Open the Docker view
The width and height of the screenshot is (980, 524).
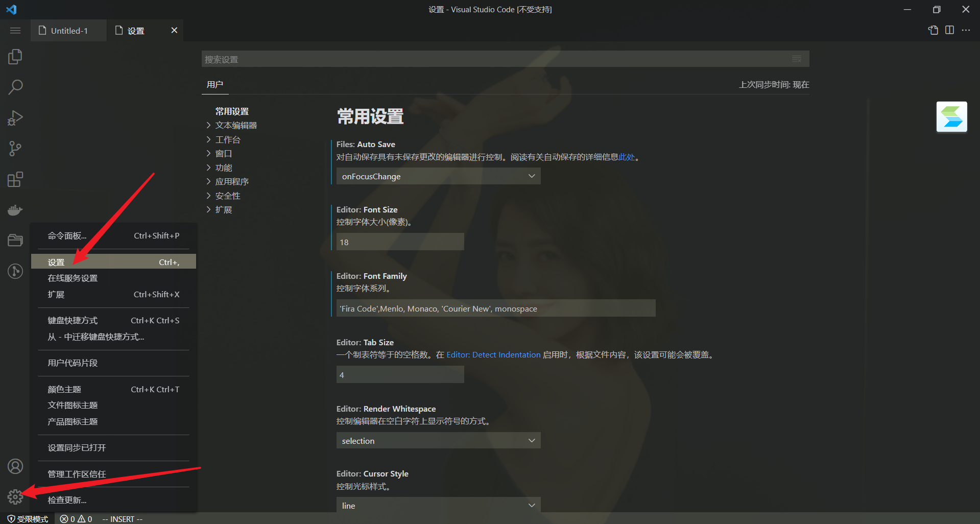15,210
